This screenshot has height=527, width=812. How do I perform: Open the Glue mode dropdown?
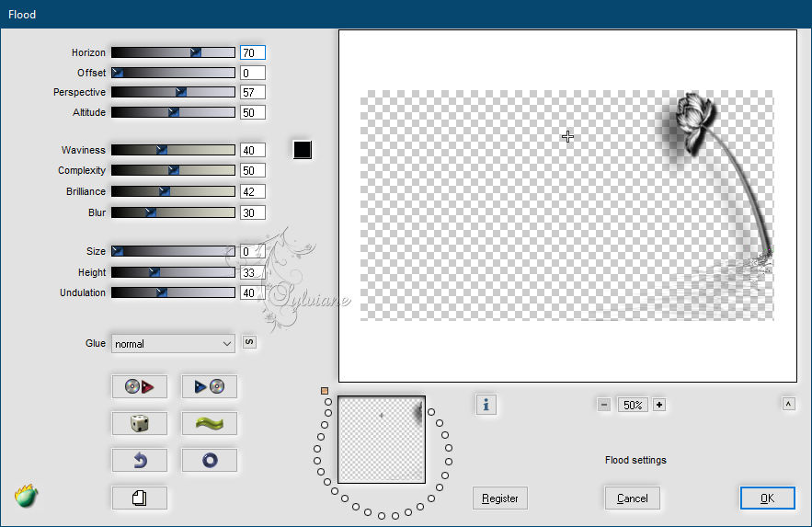[173, 344]
